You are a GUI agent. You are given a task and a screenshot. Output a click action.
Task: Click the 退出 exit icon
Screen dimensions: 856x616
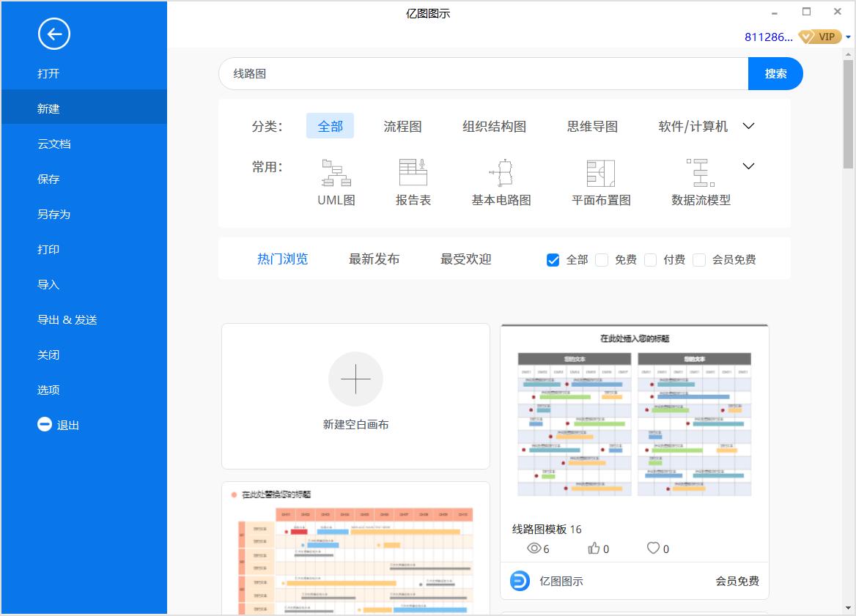[x=44, y=424]
